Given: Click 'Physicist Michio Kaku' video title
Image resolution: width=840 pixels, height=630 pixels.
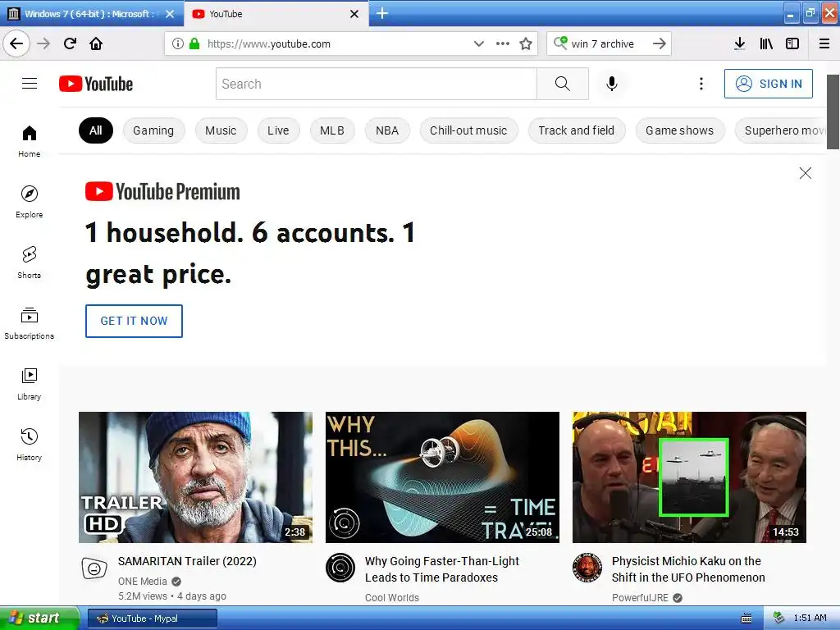Looking at the screenshot, I should 688,569.
